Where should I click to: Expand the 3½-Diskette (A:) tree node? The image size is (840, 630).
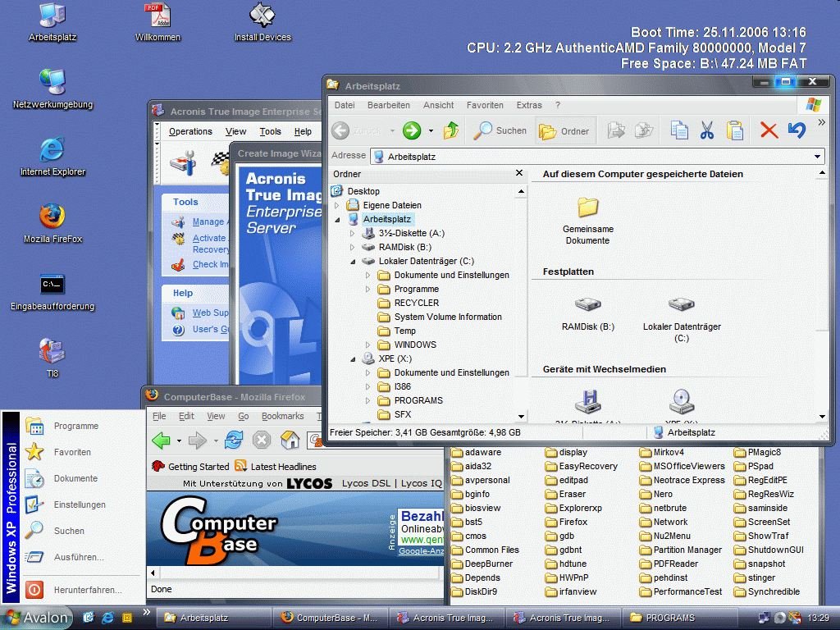352,233
